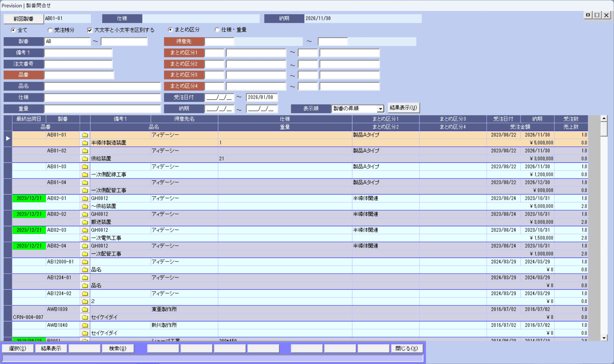Click the 閉じる(X) button
Viewport: 614px width, 364px height.
(x=406, y=348)
